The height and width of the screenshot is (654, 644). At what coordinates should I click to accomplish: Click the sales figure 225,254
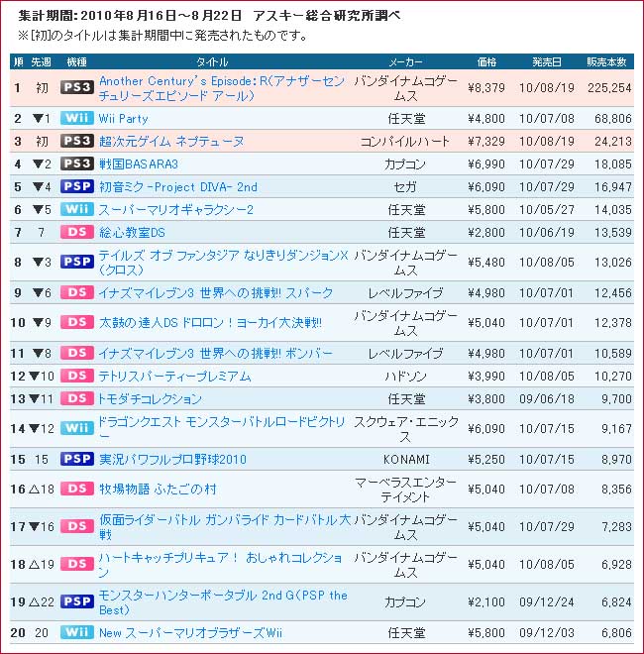click(609, 88)
